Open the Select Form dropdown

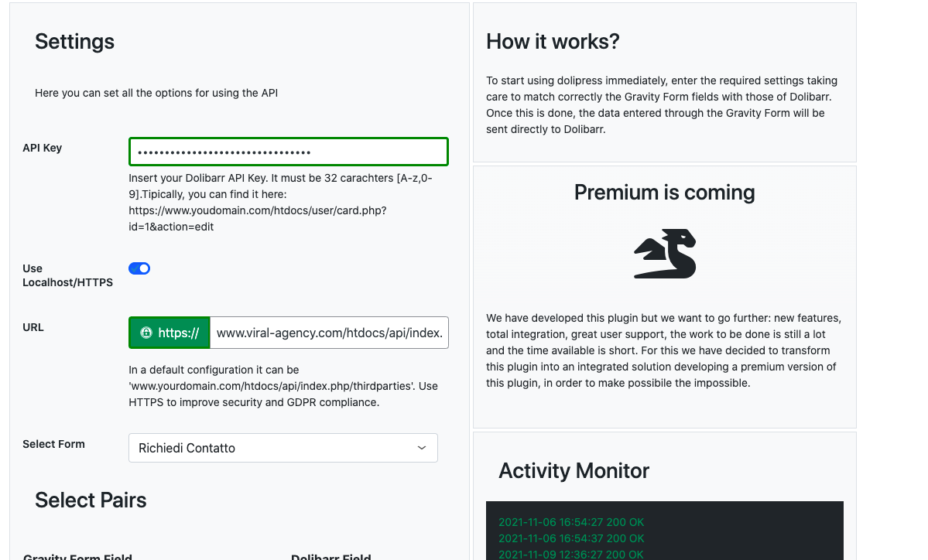pos(283,449)
